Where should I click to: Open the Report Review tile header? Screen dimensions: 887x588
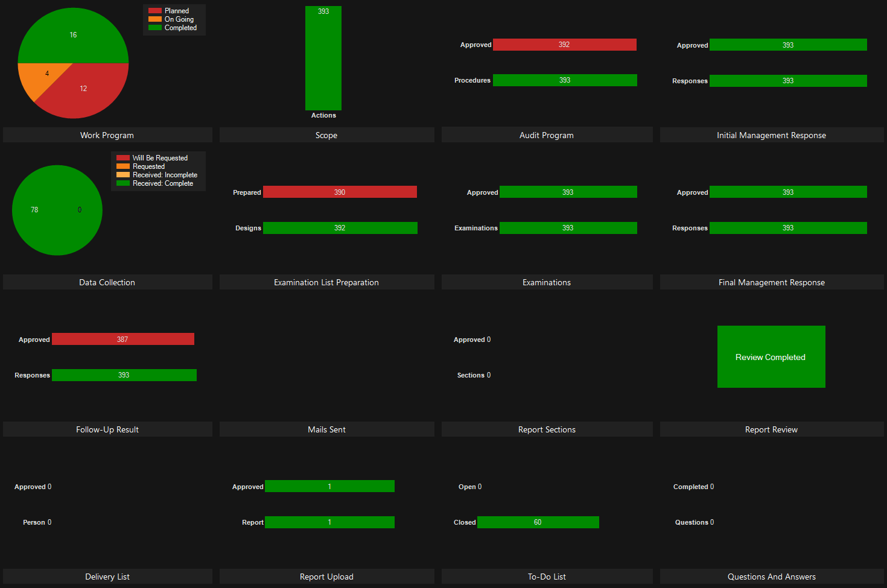pos(772,429)
